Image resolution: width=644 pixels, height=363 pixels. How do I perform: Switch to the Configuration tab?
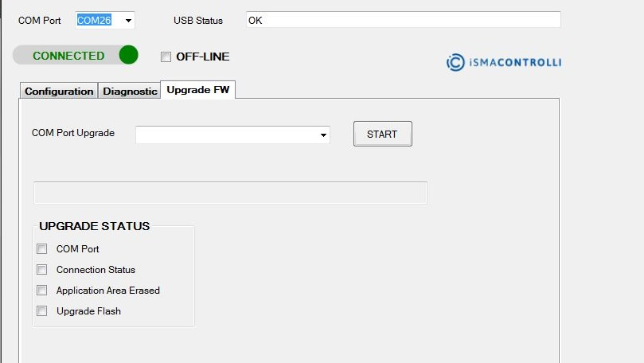coord(59,91)
